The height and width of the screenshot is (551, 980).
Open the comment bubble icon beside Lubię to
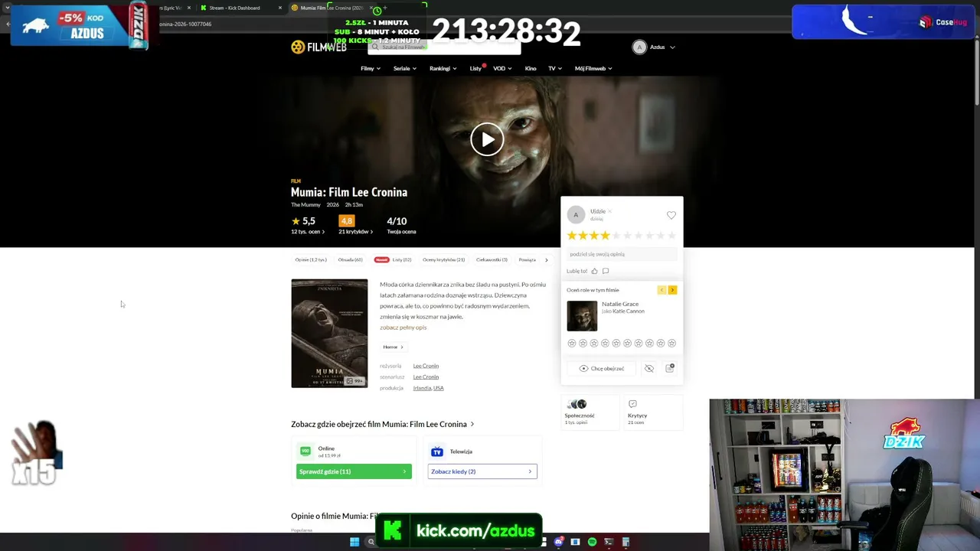pyautogui.click(x=606, y=271)
